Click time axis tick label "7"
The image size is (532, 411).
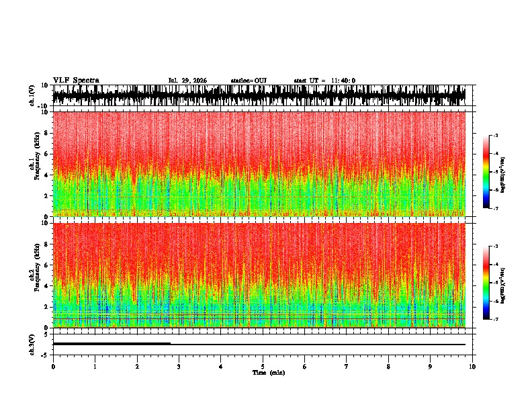tap(347, 367)
